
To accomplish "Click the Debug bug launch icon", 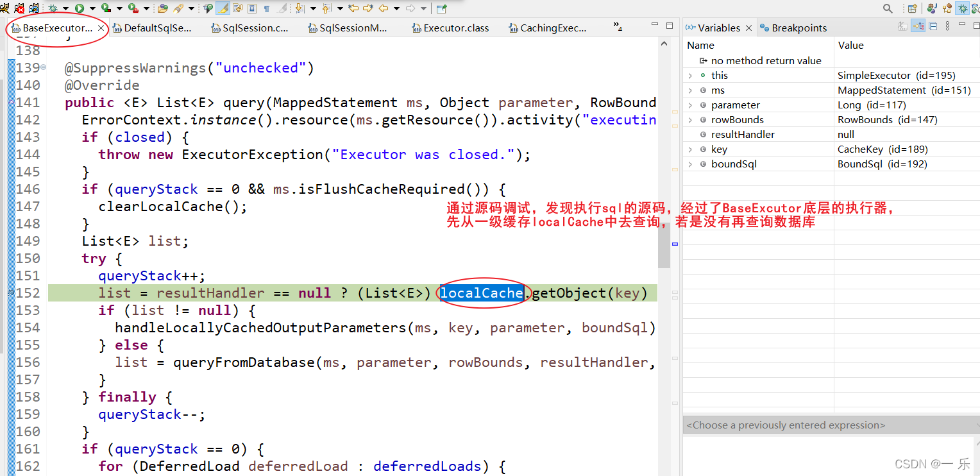I will point(53,8).
